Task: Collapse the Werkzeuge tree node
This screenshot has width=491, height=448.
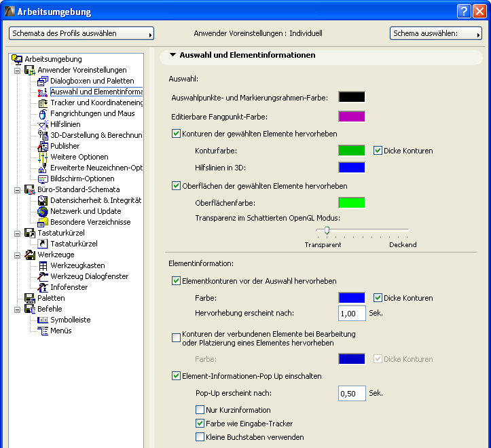Action: (17, 255)
